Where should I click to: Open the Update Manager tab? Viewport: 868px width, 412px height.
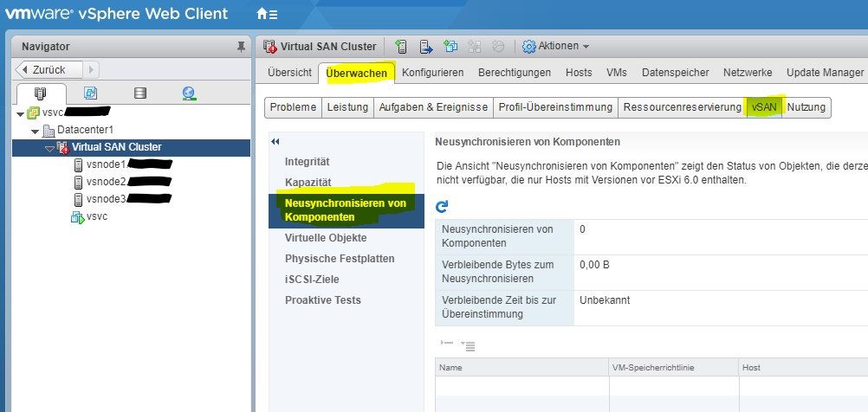point(825,73)
